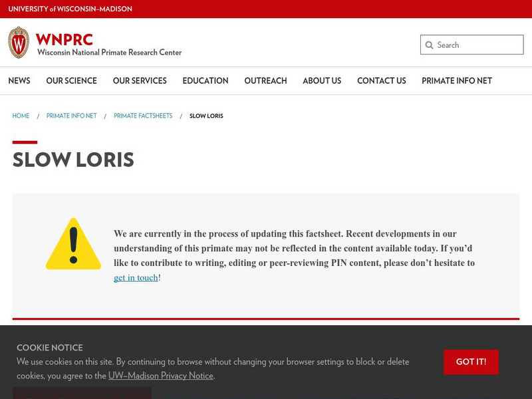This screenshot has width=532, height=399.
Task: Click the UW crest logo icon
Action: point(19,43)
